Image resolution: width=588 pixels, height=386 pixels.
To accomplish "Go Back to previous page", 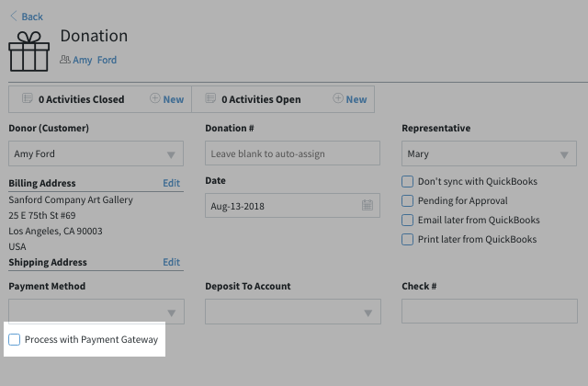I will click(x=32, y=17).
